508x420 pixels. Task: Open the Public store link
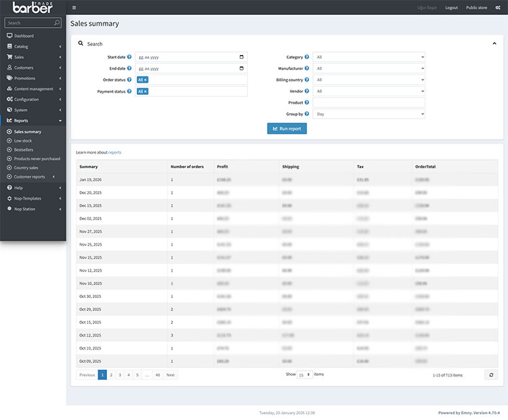476,7
